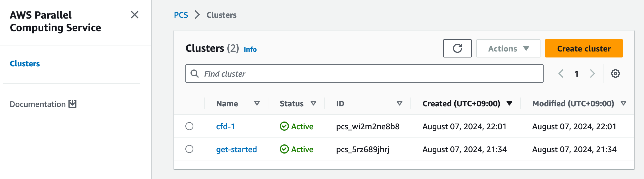Go to previous page arrow
Screen dimensions: 644x179
pyautogui.click(x=561, y=73)
